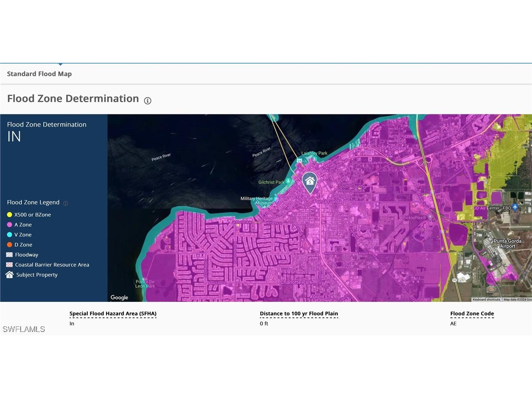Click the Subject Property house icon in legend
The height and width of the screenshot is (399, 532).
point(9,275)
